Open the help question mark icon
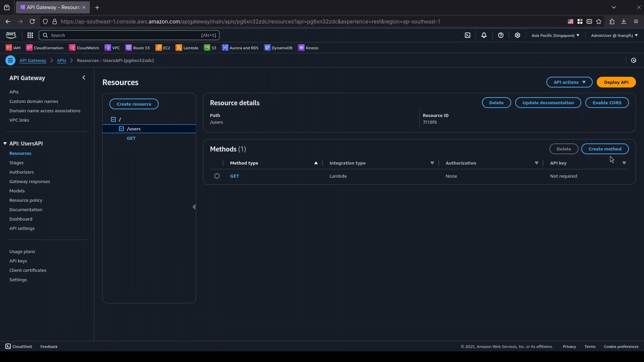Image resolution: width=644 pixels, height=362 pixels. [501, 35]
